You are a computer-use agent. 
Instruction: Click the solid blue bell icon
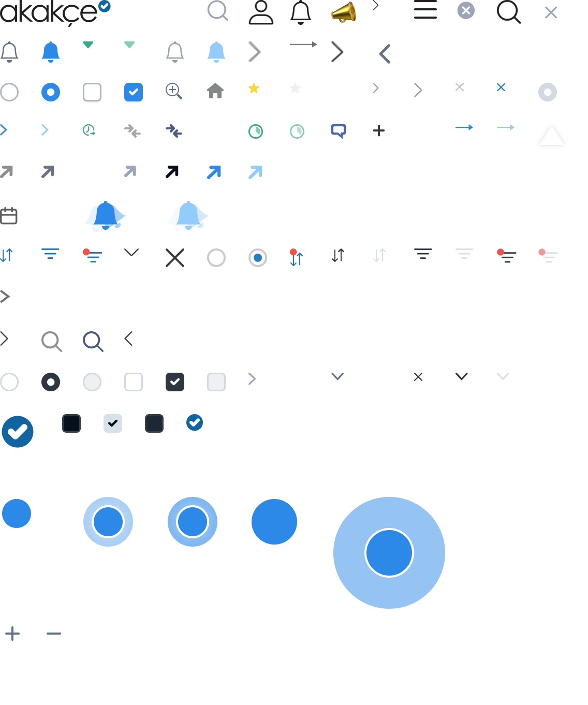click(51, 52)
